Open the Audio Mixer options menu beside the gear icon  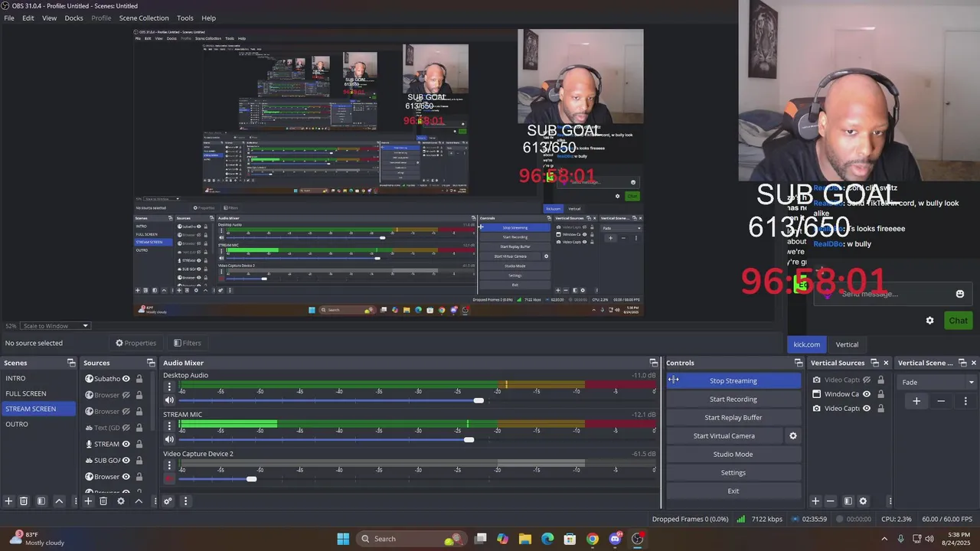pyautogui.click(x=185, y=501)
